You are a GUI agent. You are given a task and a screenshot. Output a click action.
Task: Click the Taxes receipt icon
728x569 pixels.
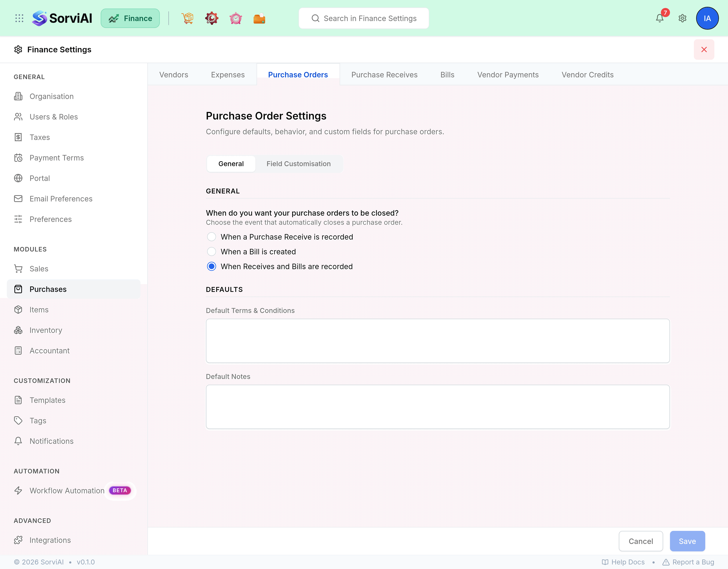18,137
